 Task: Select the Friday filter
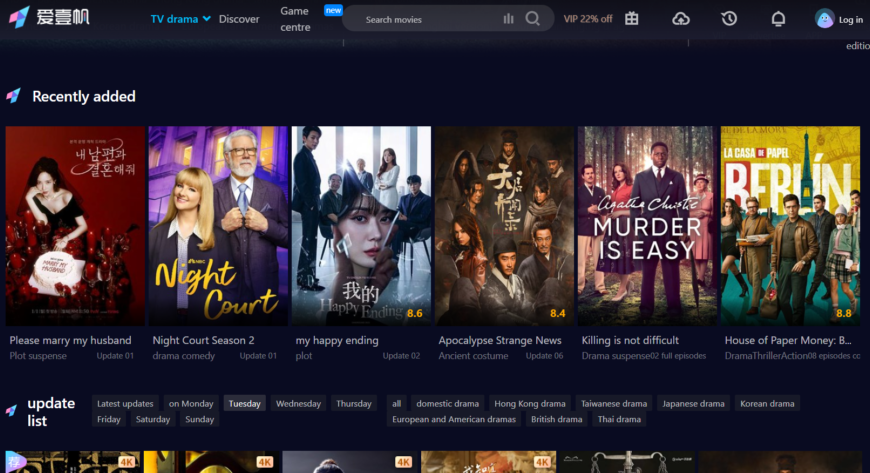pyautogui.click(x=109, y=419)
